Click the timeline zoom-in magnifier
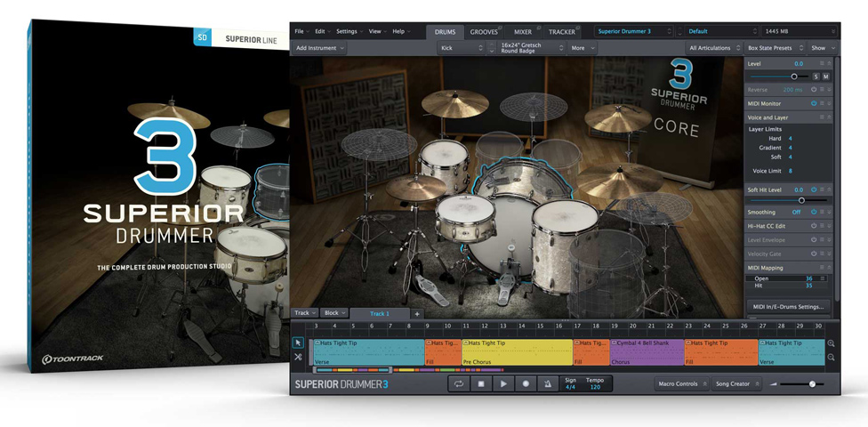Image resolution: width=868 pixels, height=427 pixels. [831, 343]
